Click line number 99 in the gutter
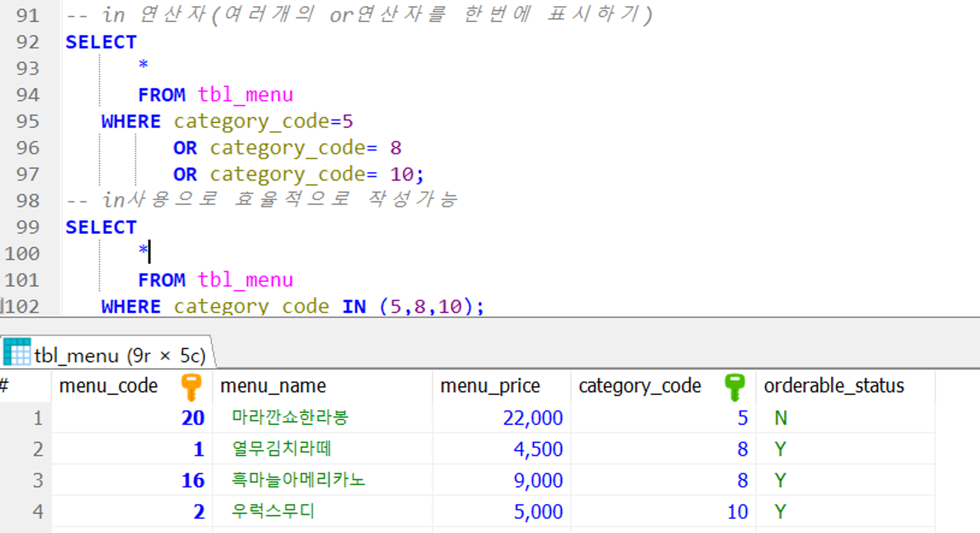Viewport: 980px width, 533px height. click(28, 227)
